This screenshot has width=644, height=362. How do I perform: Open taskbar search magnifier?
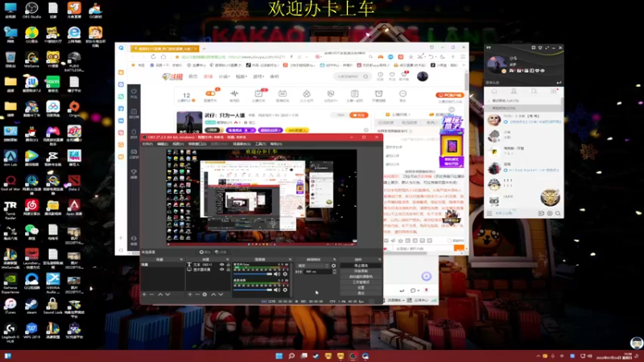291,356
